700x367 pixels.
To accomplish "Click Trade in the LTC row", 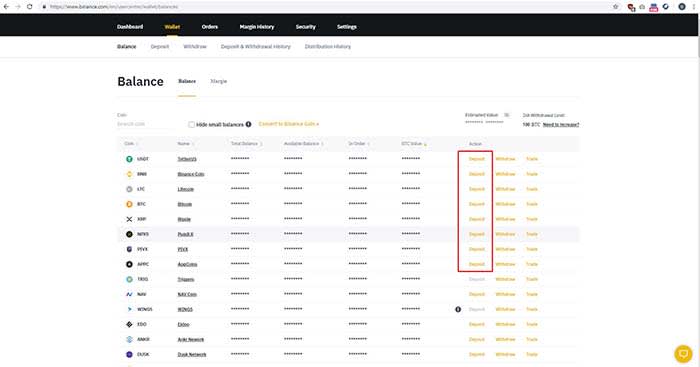I will pos(532,189).
